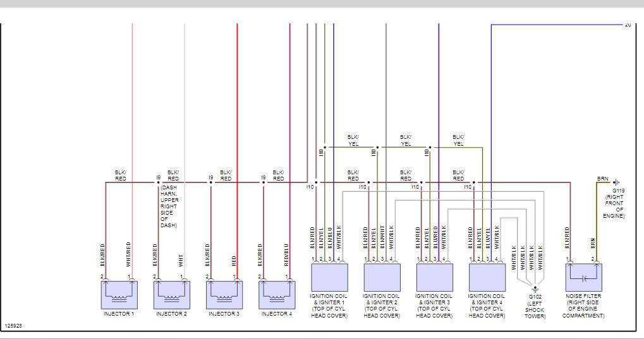Viewport: 644px width, 339px height.
Task: Click the "20" reference at top right
Action: [x=628, y=25]
